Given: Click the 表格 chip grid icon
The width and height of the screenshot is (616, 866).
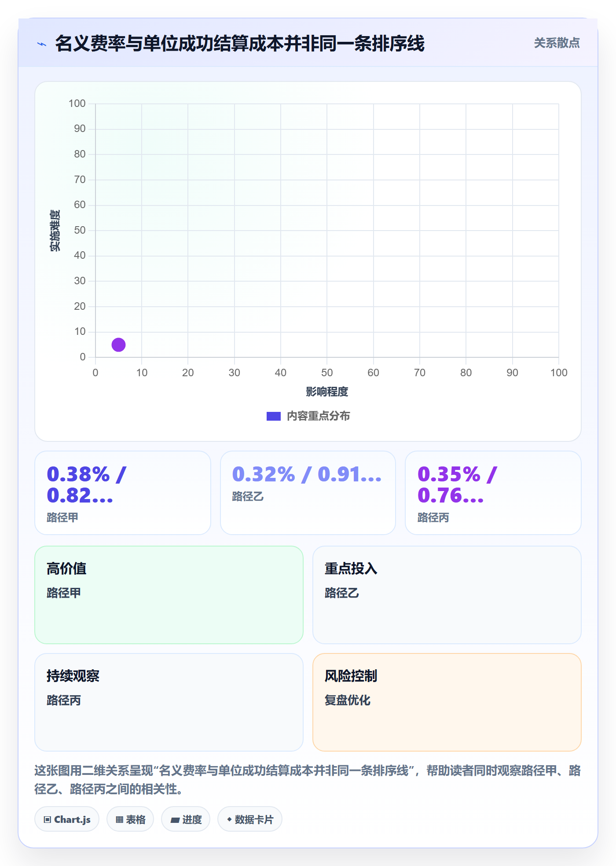Looking at the screenshot, I should coord(119,820).
